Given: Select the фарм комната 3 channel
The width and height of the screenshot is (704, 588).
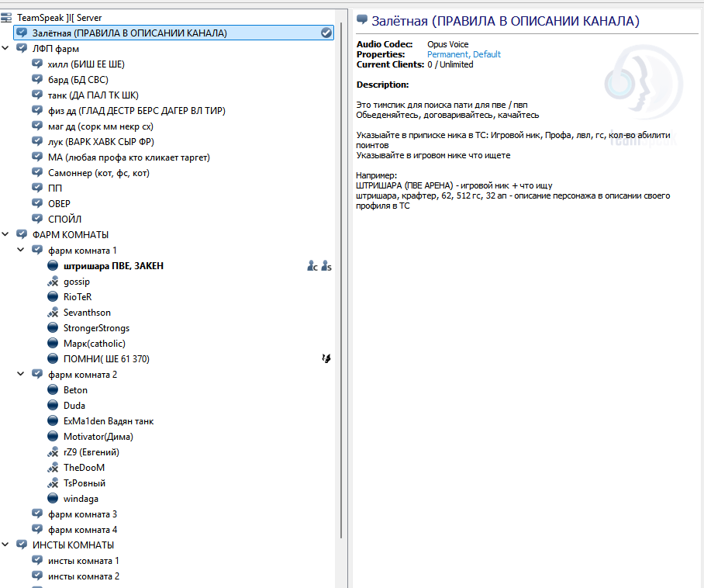Looking at the screenshot, I should click(x=82, y=514).
